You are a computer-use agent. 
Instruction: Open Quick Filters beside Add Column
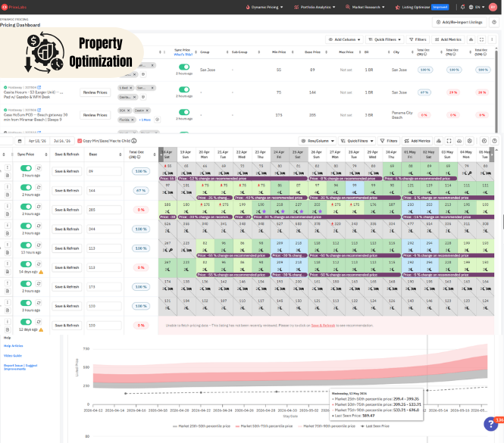[x=385, y=39]
